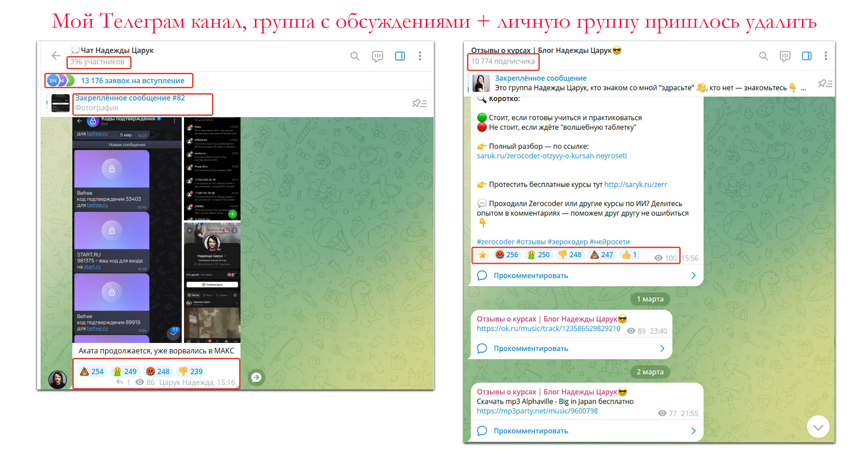Click the forward arrow button beside the photo post
The image size is (868, 452).
[256, 377]
